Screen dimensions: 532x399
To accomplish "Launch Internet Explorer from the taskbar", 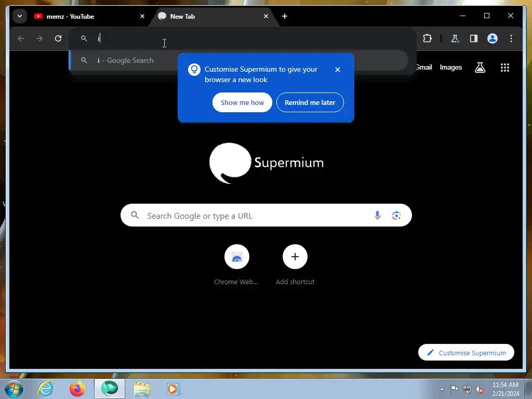I will point(46,389).
